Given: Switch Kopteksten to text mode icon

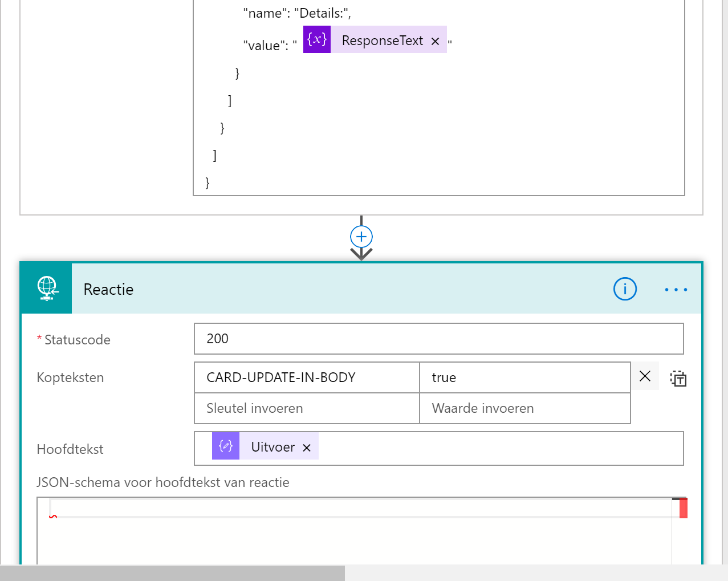Looking at the screenshot, I should (678, 378).
